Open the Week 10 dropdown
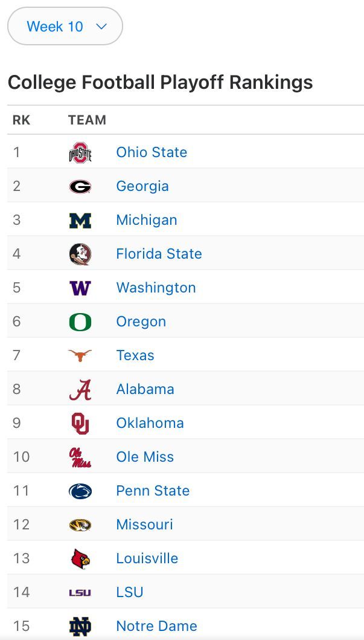The width and height of the screenshot is (364, 640). click(65, 26)
